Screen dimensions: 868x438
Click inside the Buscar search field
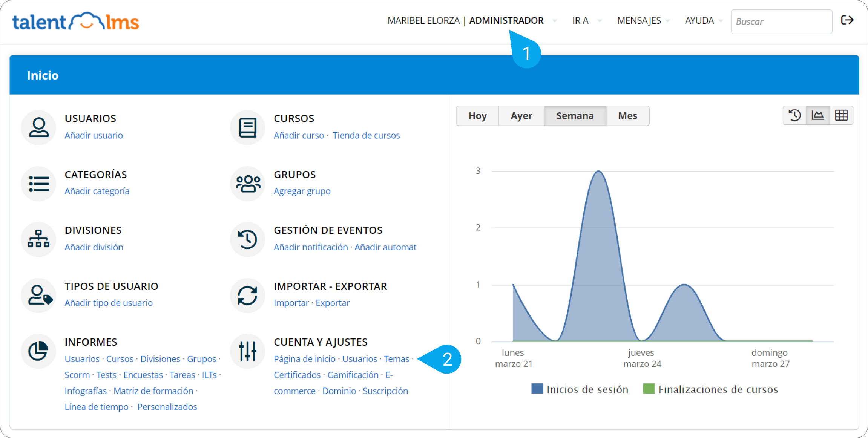781,21
